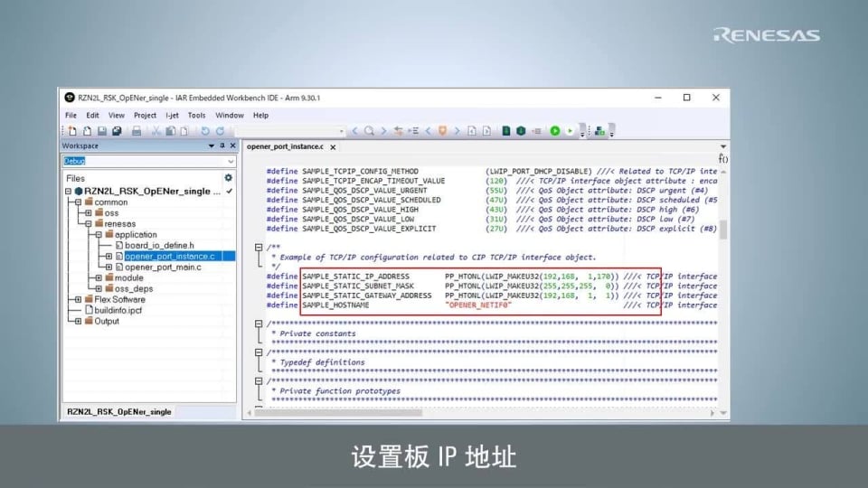Collapse the RZN2L_RSK_OpENer_single project node
Image resolution: width=868 pixels, height=488 pixels.
(x=68, y=191)
